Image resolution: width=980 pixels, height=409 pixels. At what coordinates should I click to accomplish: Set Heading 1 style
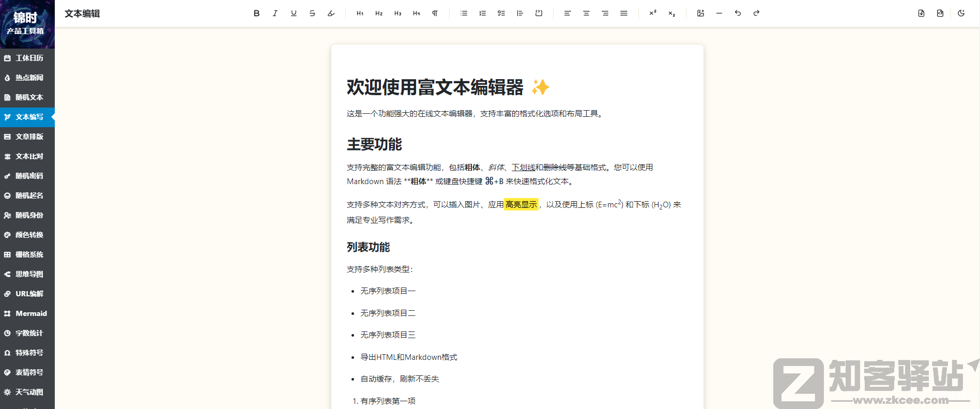(360, 13)
